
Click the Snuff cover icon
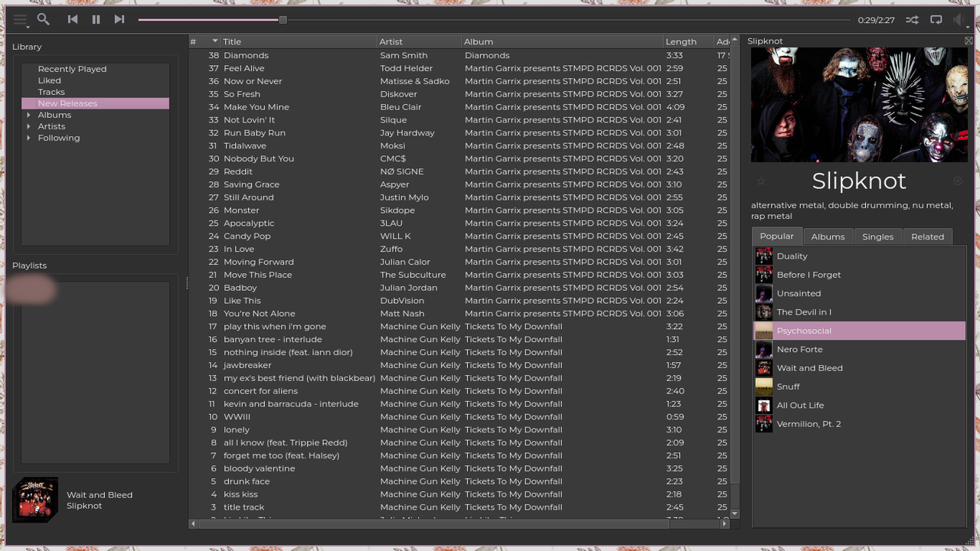click(x=764, y=386)
